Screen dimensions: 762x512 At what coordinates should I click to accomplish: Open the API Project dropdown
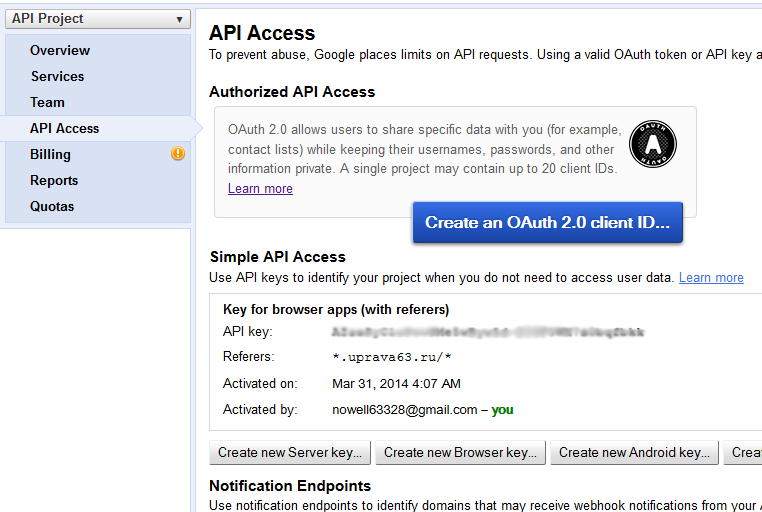point(96,19)
